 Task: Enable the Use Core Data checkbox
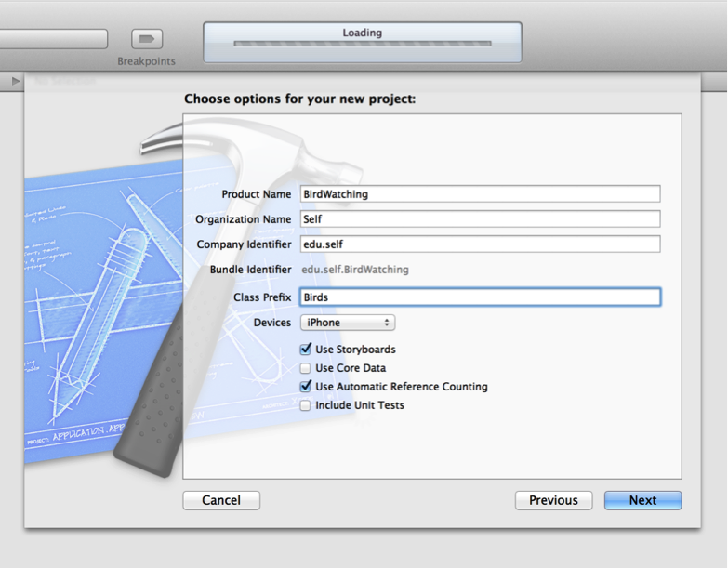pos(306,368)
